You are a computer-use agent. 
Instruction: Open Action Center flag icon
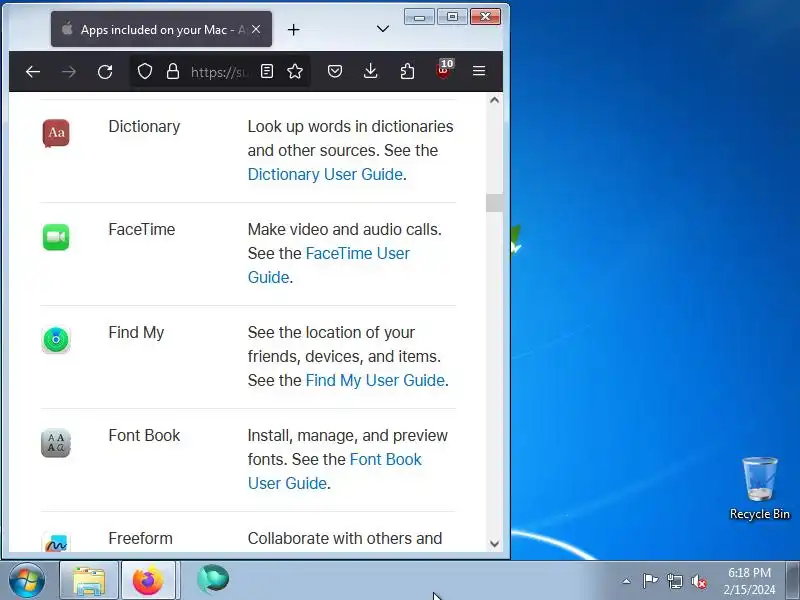pyautogui.click(x=650, y=581)
